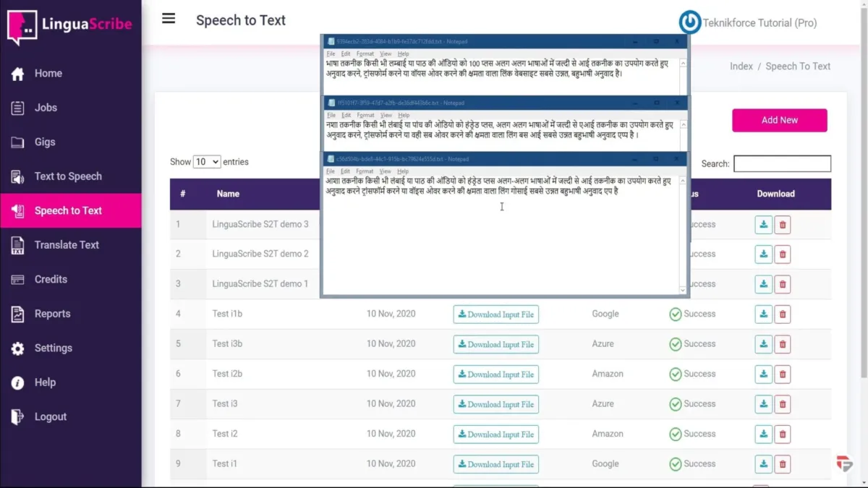This screenshot has height=488, width=868.
Task: Click the "Success" status for Test i3
Action: pyautogui.click(x=692, y=404)
